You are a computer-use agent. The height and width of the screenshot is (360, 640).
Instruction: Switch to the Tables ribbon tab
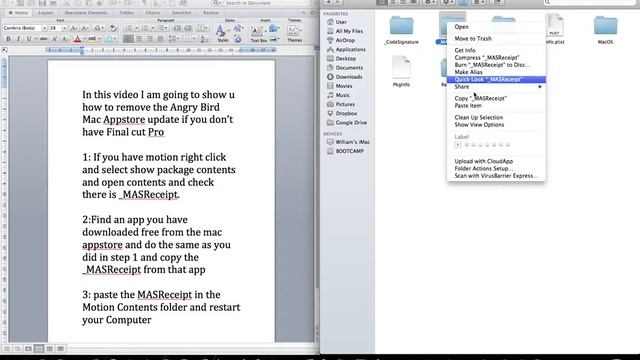(x=127, y=13)
